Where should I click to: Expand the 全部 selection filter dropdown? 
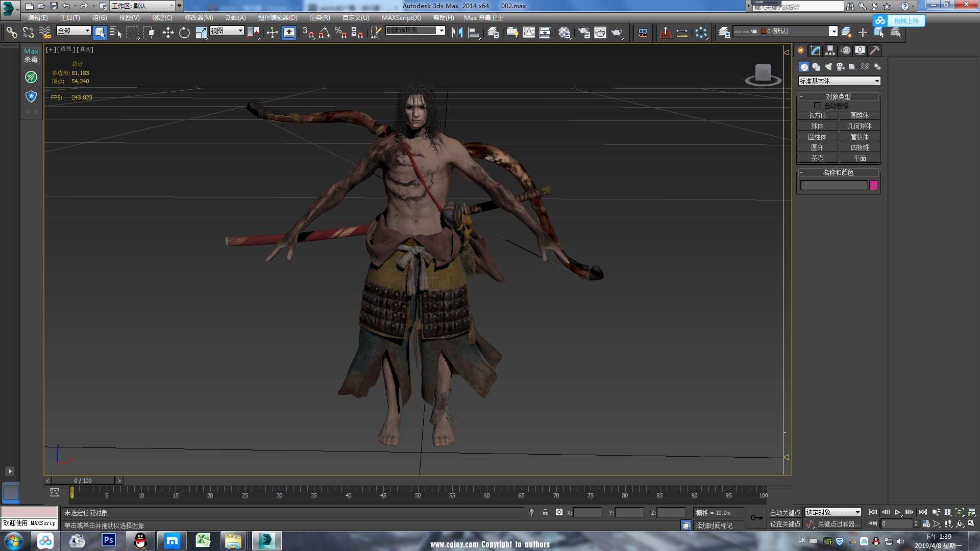pyautogui.click(x=74, y=31)
